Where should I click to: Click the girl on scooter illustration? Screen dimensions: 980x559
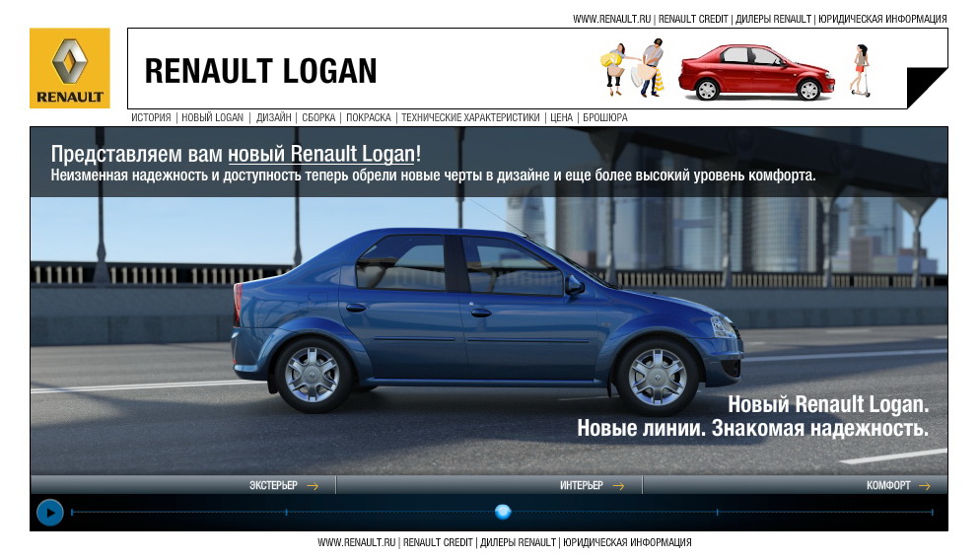pyautogui.click(x=861, y=71)
